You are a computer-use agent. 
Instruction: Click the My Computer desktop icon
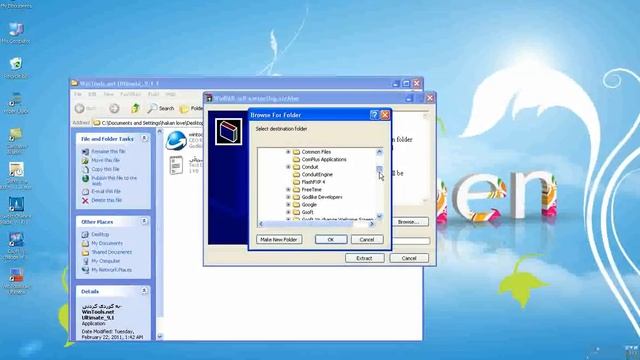[16, 29]
